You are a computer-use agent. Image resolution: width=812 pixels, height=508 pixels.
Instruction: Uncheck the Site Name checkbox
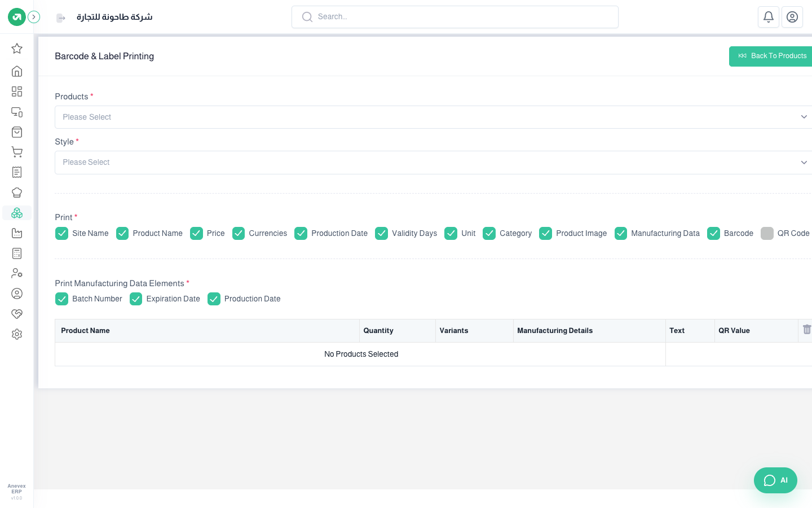(x=61, y=233)
